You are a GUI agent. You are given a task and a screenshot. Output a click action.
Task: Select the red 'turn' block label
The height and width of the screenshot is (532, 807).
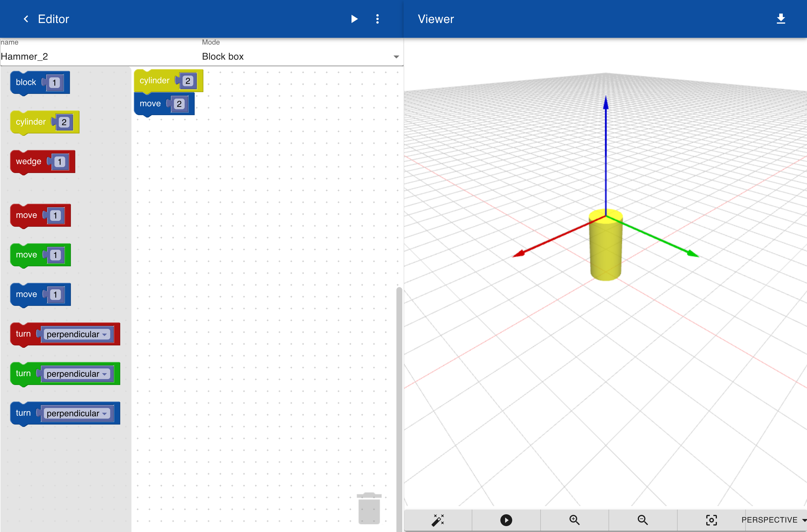pos(23,334)
